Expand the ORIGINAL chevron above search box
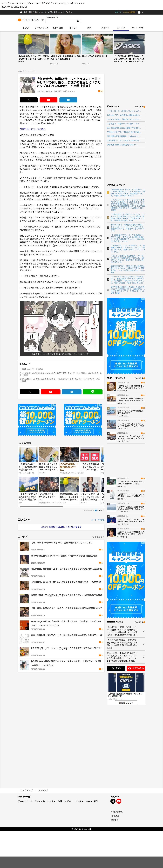Viewport: 163px width, 868px height. (57, 17)
